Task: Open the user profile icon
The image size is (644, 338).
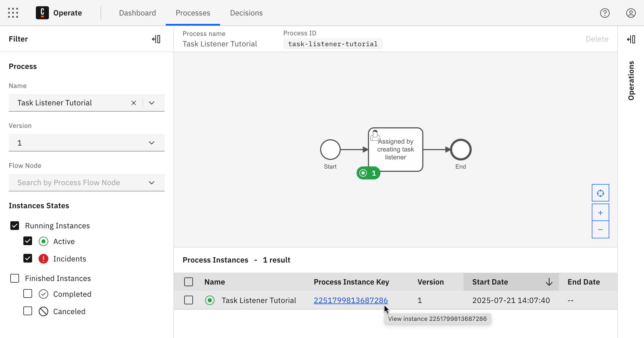Action: [x=631, y=13]
